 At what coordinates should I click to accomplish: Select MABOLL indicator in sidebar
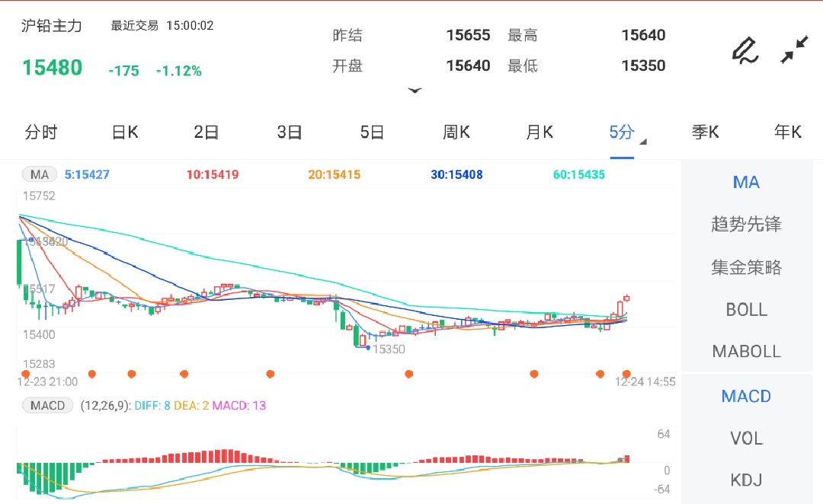pos(746,352)
